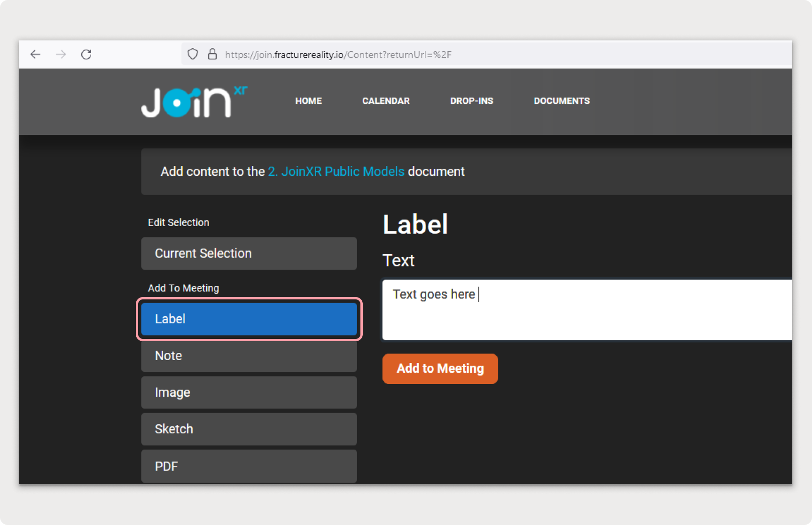812x525 pixels.
Task: Switch to the Note content type
Action: tap(249, 356)
